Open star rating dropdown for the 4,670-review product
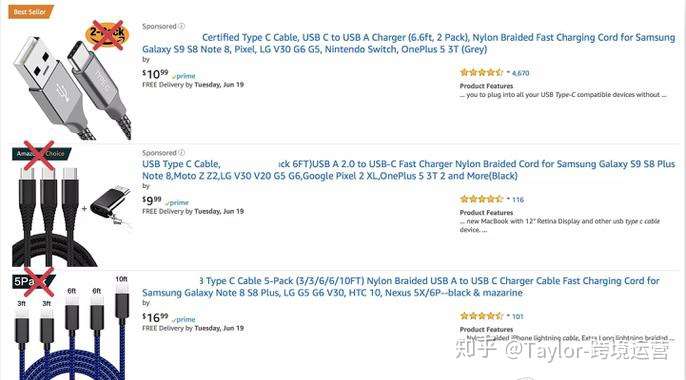The width and height of the screenshot is (686, 380). (508, 73)
